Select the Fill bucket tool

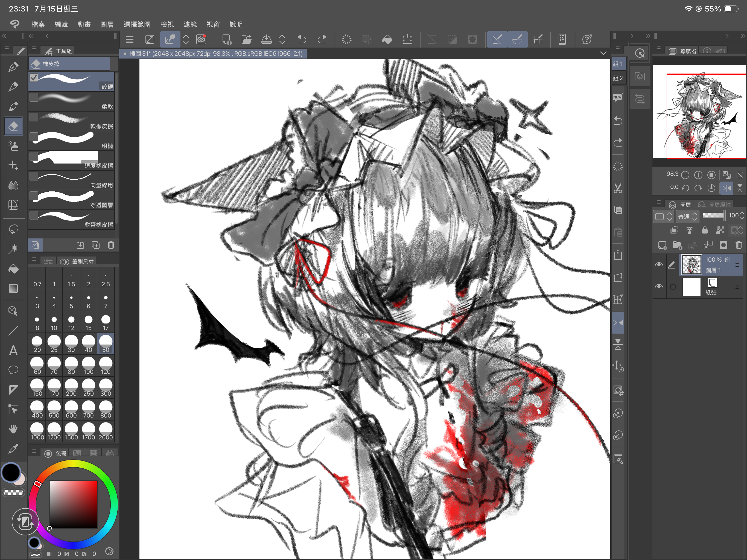13,269
